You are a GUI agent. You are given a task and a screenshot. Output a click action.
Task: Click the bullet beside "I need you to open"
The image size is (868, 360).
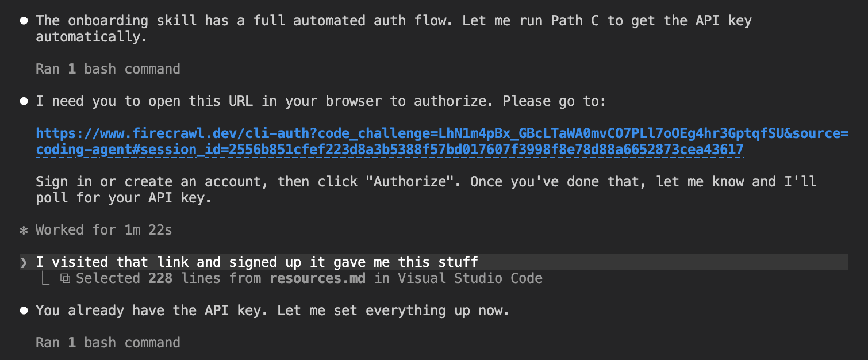pyautogui.click(x=24, y=102)
